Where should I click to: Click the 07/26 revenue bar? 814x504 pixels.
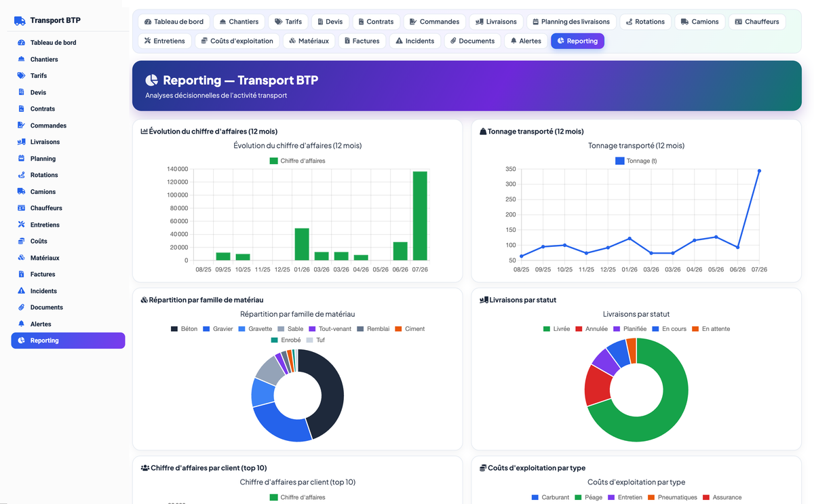point(420,216)
